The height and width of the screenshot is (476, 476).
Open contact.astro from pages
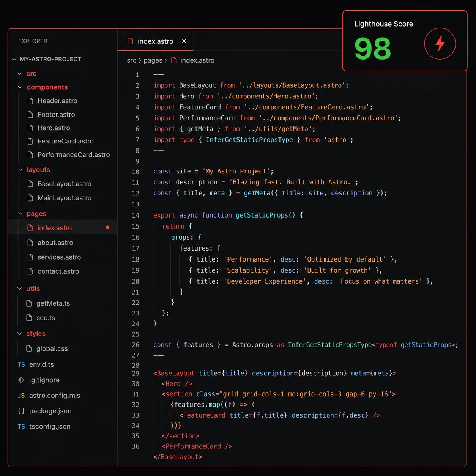(58, 271)
